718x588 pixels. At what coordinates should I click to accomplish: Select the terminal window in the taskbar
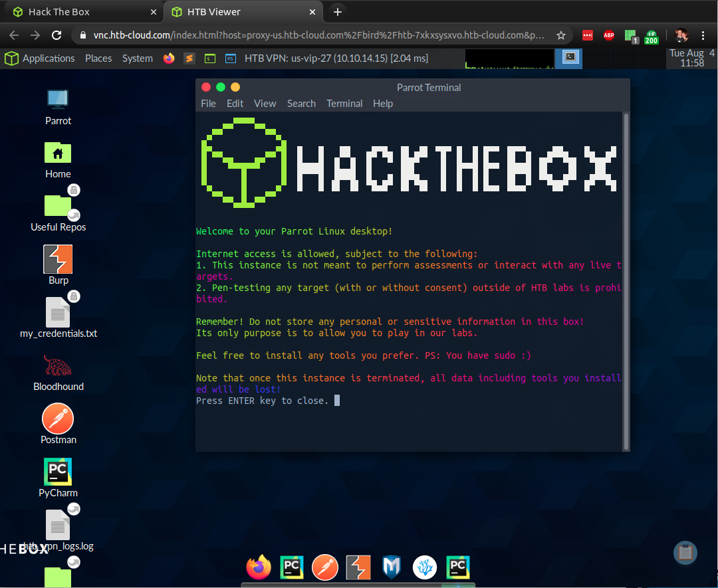pyautogui.click(x=568, y=58)
